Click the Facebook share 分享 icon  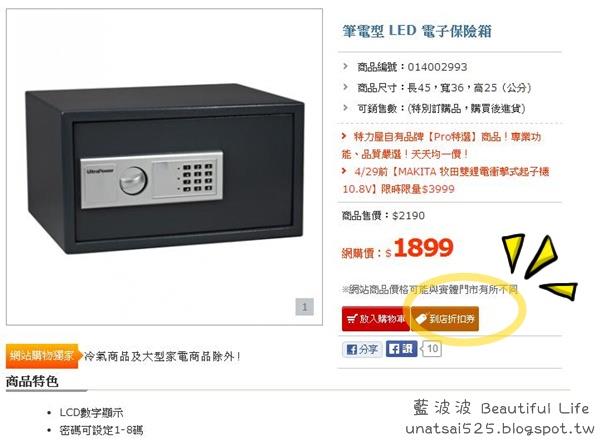362,349
